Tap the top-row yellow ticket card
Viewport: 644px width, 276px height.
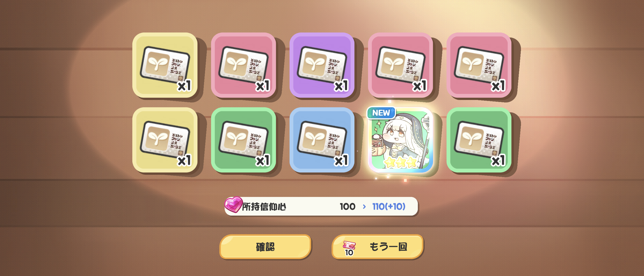pyautogui.click(x=165, y=65)
